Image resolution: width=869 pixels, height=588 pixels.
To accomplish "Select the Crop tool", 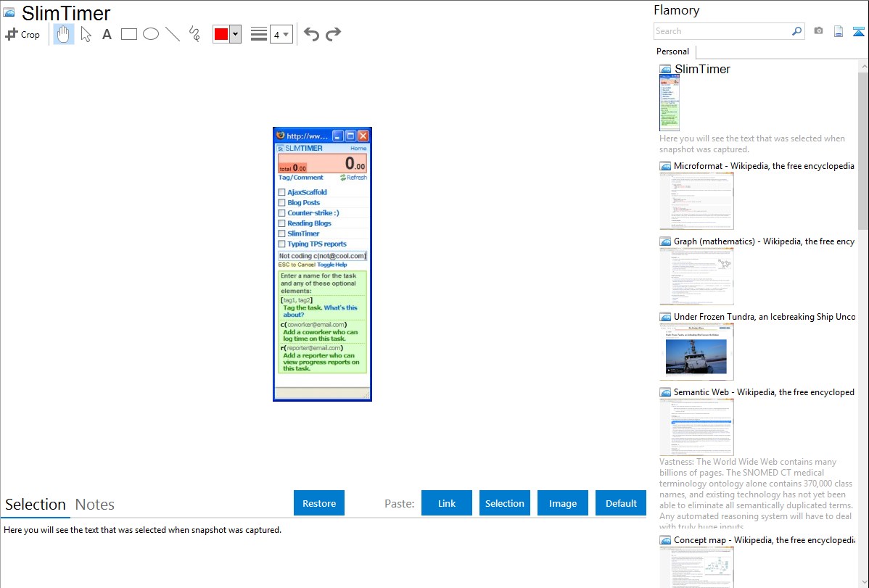I will [x=22, y=34].
